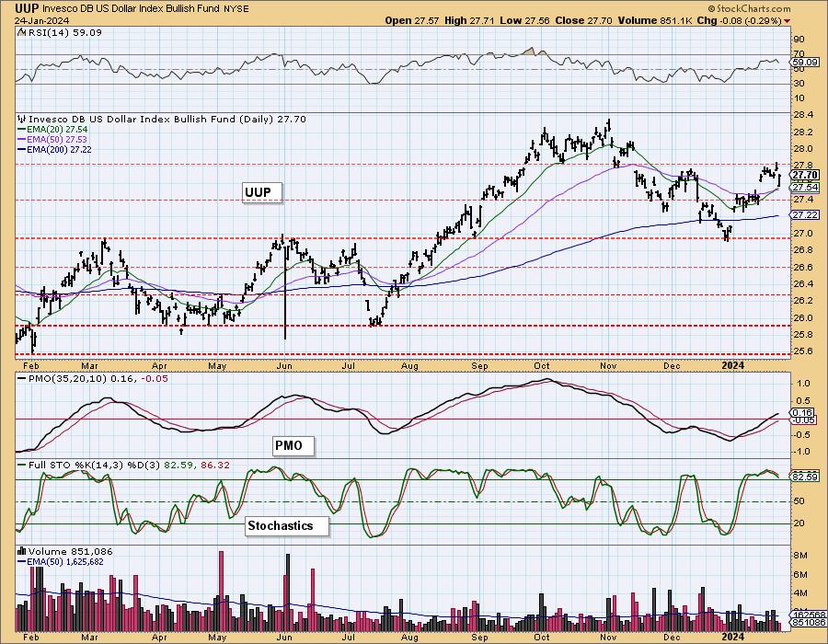Image resolution: width=828 pixels, height=644 pixels.
Task: Click the red down arrow beside Chg
Action: [788, 21]
